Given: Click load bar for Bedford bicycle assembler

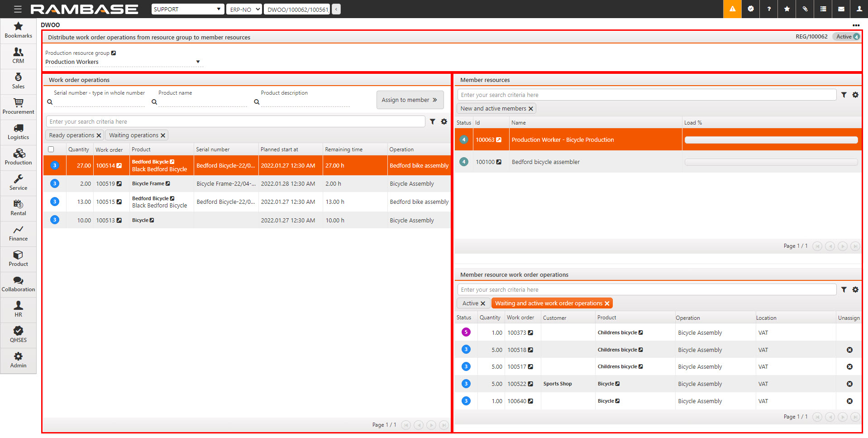Looking at the screenshot, I should pos(771,162).
